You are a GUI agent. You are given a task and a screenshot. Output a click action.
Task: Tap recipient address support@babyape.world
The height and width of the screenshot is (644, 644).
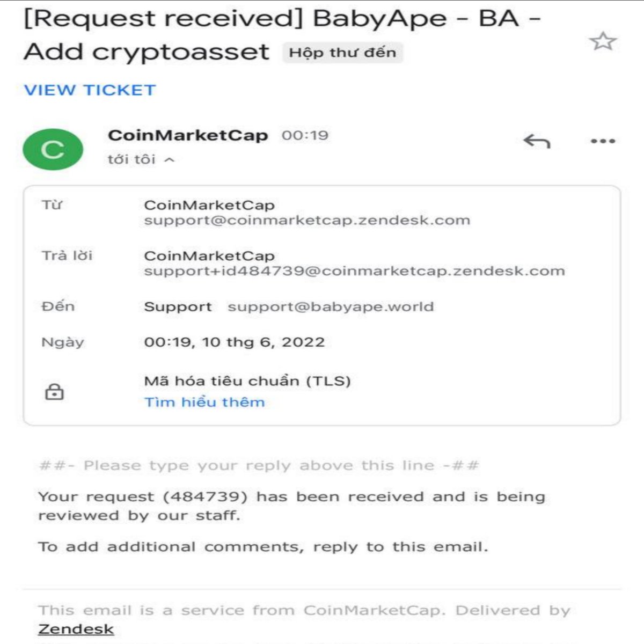coord(331,307)
